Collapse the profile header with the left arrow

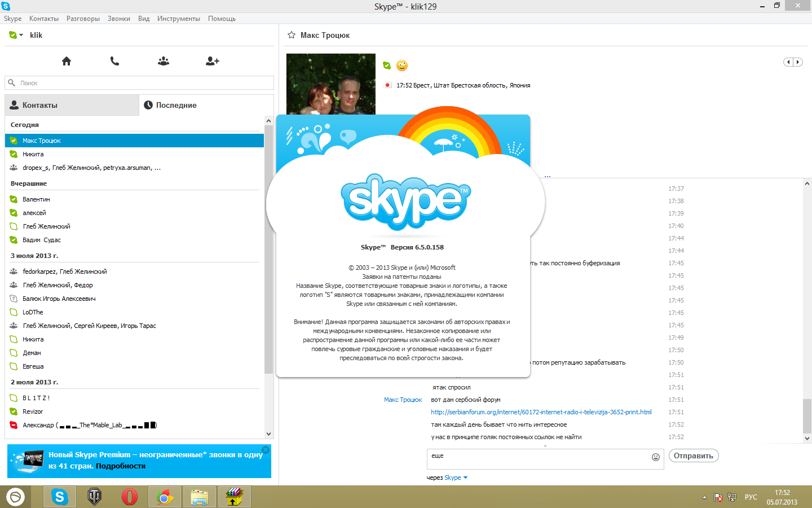(x=788, y=62)
